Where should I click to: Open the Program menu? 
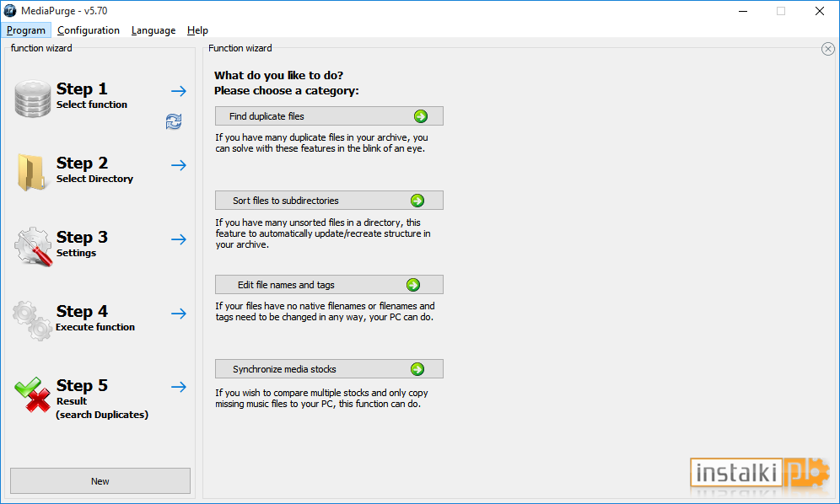pos(25,30)
